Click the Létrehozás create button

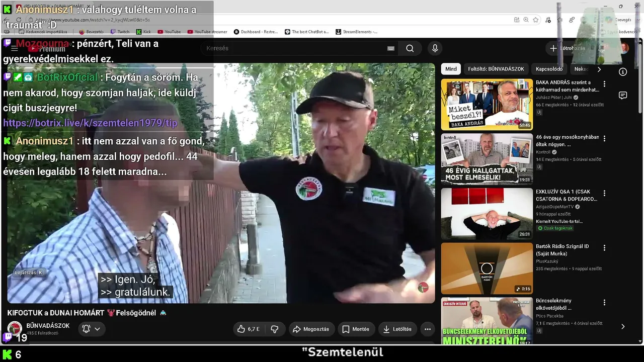[568, 48]
